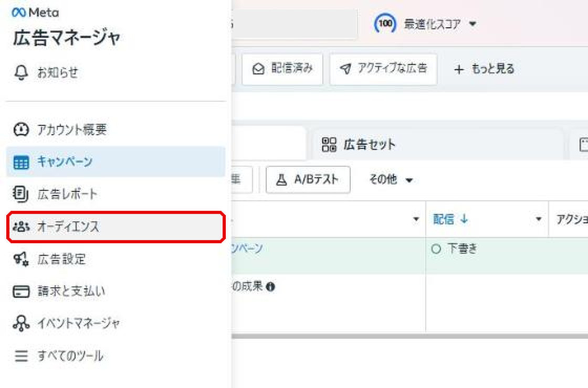Image resolution: width=588 pixels, height=388 pixels.
Task: Open the お知らせ notifications bell icon
Action: click(x=21, y=72)
